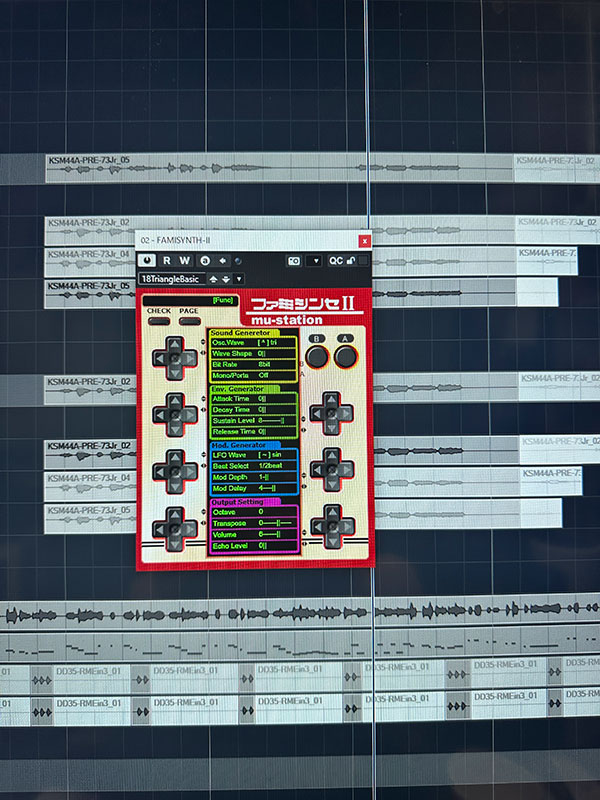The height and width of the screenshot is (800, 600).
Task: Select the Bit Rate 8bit parameter row
Action: [254, 364]
